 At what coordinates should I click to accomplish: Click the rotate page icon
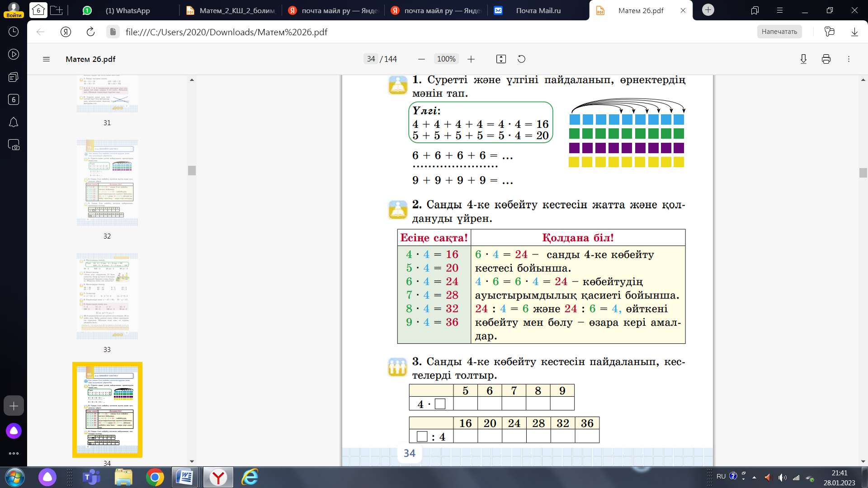pos(521,59)
